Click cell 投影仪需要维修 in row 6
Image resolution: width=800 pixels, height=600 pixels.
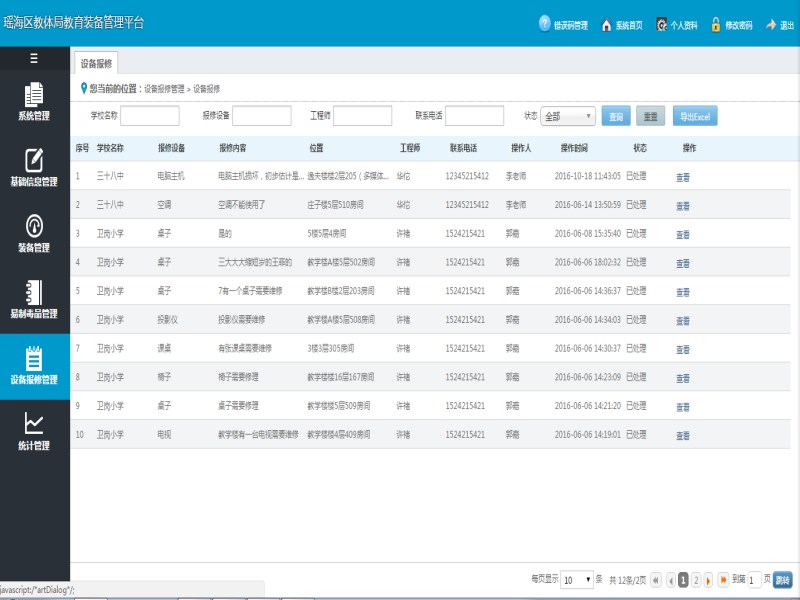tap(241, 320)
